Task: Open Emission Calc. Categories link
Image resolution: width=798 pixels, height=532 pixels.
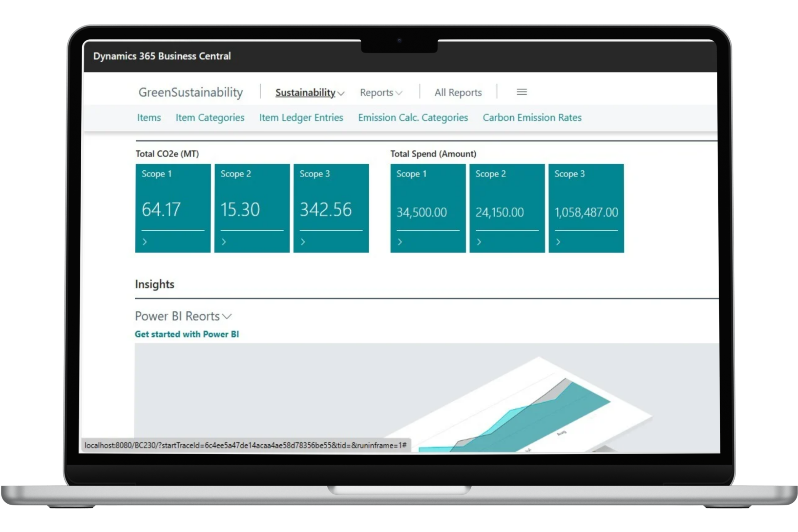Action: coord(413,118)
